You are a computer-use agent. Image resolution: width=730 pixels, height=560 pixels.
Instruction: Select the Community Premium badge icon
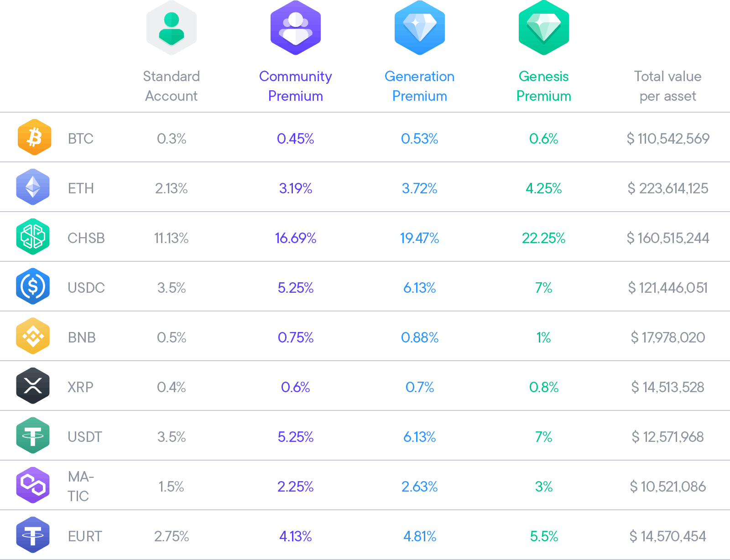click(x=296, y=28)
